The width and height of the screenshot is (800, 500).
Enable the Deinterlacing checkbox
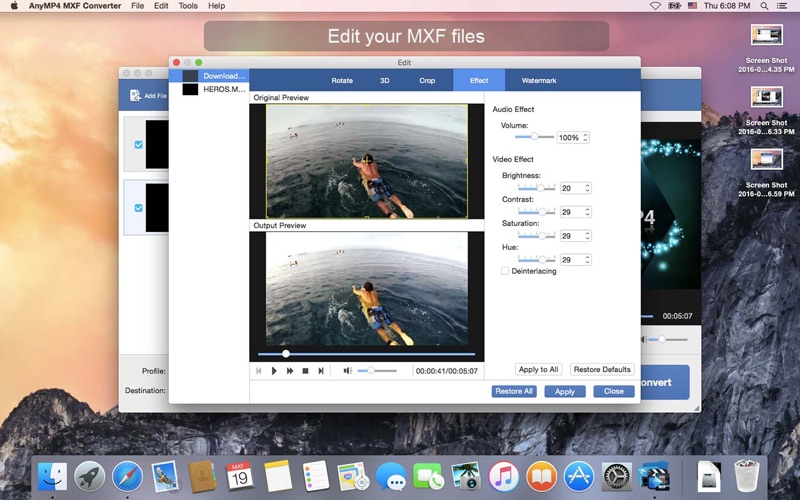pos(505,271)
